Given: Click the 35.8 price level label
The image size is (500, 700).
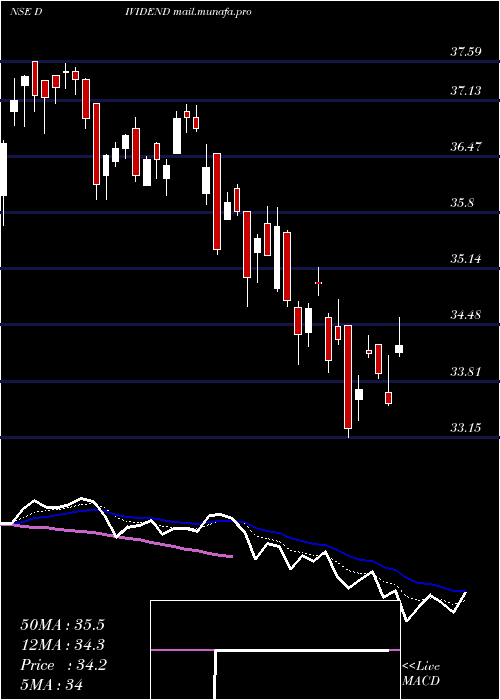Looking at the screenshot, I should coord(462,203).
